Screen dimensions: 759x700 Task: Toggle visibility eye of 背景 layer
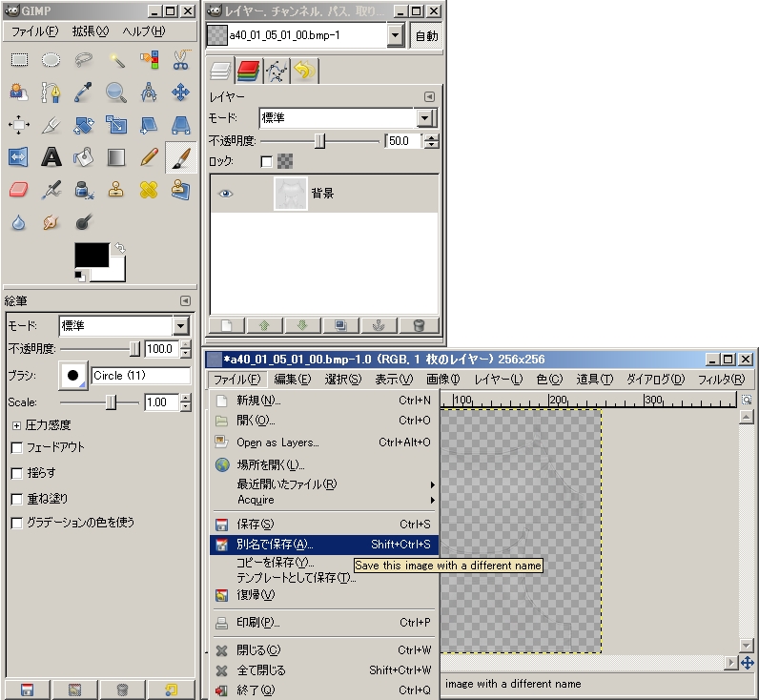click(x=226, y=194)
